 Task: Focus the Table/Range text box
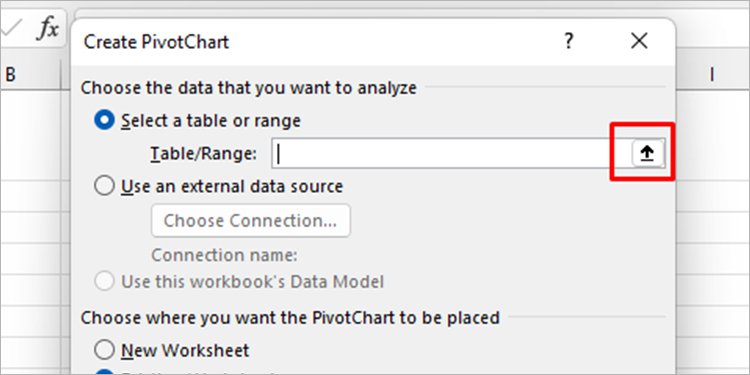click(x=451, y=153)
